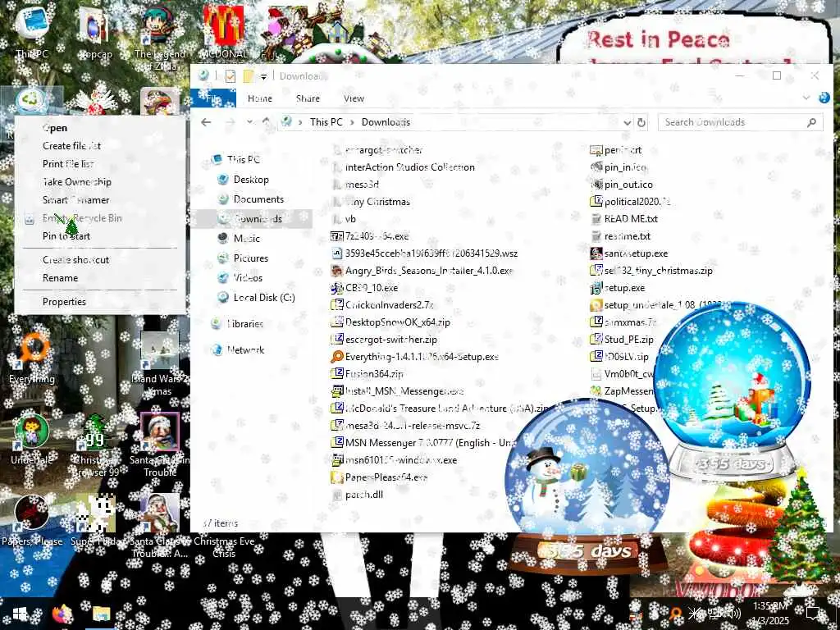Select Local Disk (C:) in navigation pane

263,297
